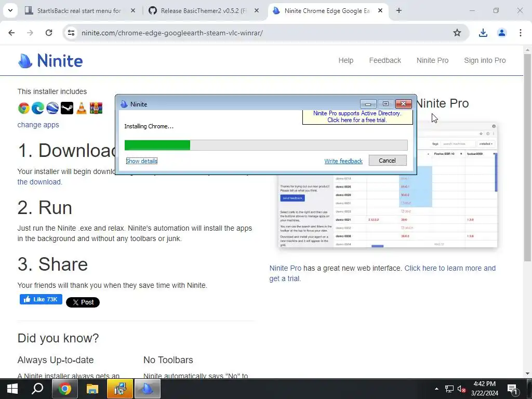
Task: Switch to the StartIsBack tab
Action: click(79, 10)
